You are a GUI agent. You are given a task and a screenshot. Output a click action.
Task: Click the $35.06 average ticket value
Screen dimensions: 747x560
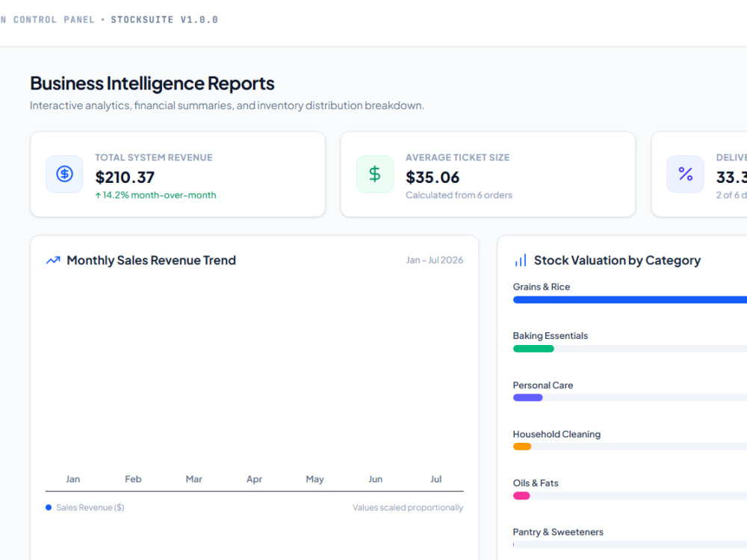tap(433, 177)
